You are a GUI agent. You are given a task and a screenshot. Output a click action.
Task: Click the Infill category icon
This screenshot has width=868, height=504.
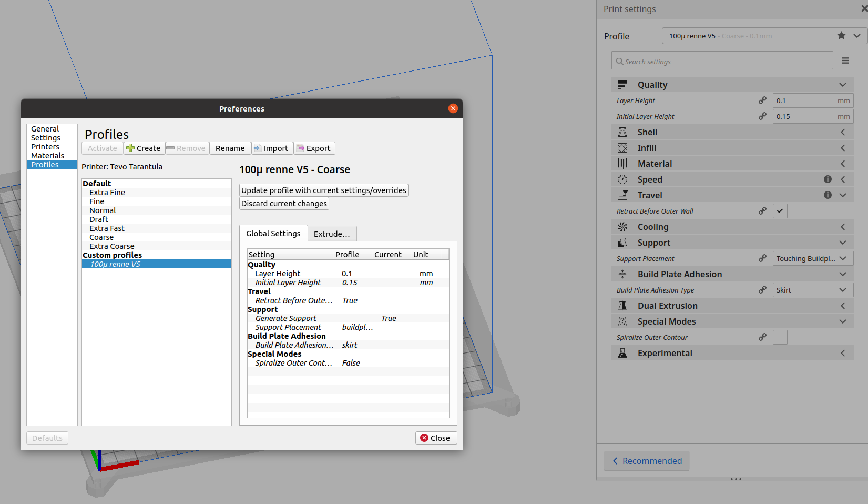(622, 148)
